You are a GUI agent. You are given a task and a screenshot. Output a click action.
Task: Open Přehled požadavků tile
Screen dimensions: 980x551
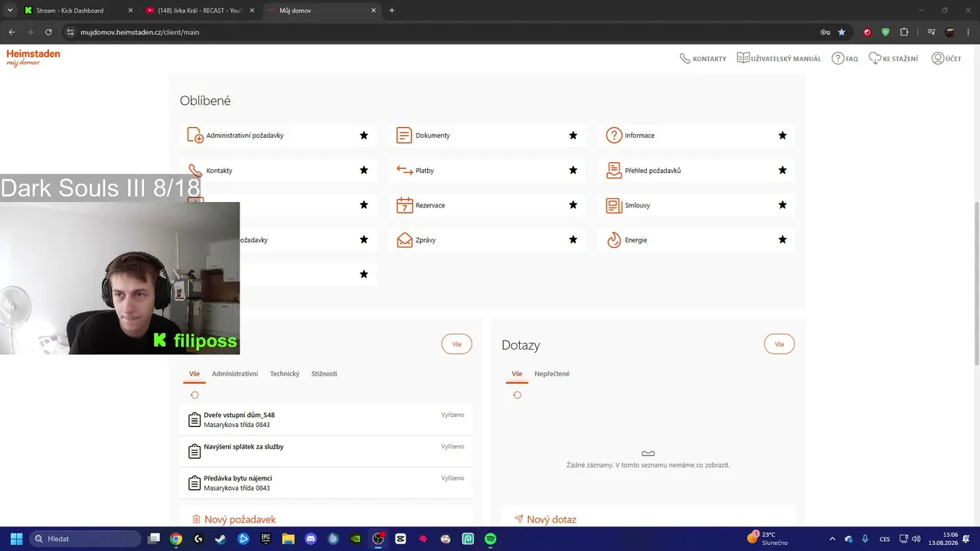[x=697, y=171]
